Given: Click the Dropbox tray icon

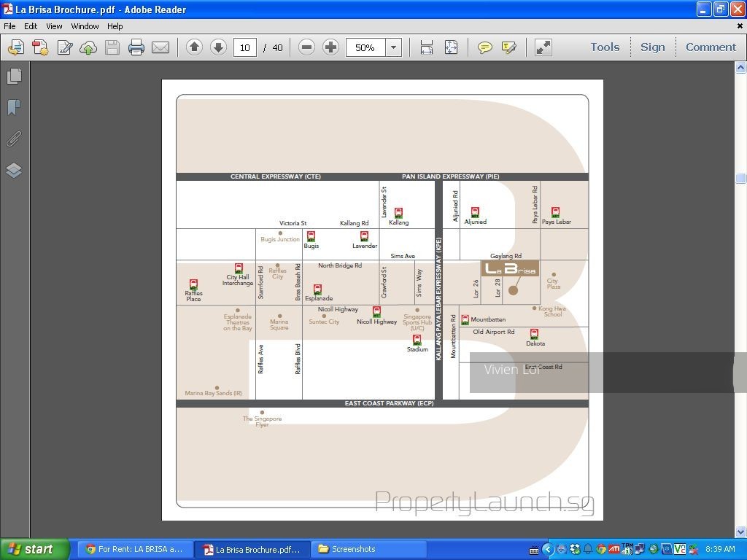Looking at the screenshot, I should point(575,550).
